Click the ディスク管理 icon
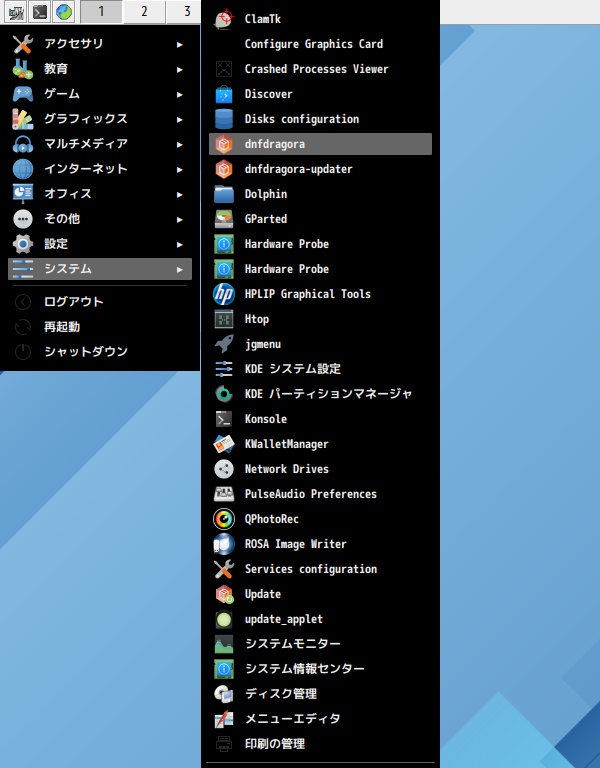 [224, 694]
